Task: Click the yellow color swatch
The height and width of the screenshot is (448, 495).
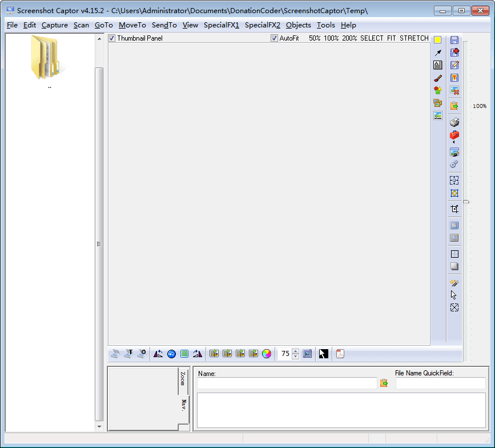Action: click(438, 40)
